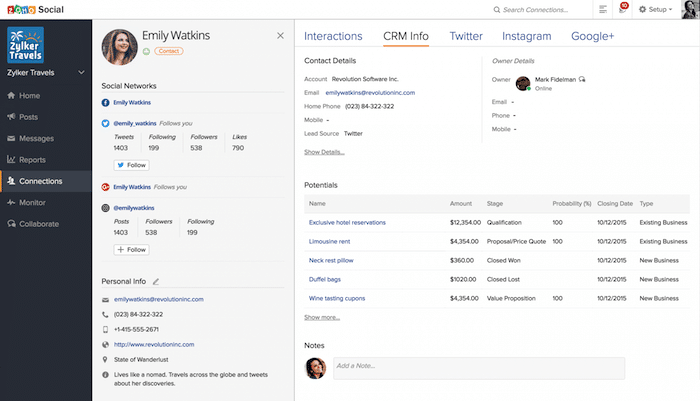Open the Exclusive hotel reservations potential
The width and height of the screenshot is (700, 401).
[x=347, y=222]
